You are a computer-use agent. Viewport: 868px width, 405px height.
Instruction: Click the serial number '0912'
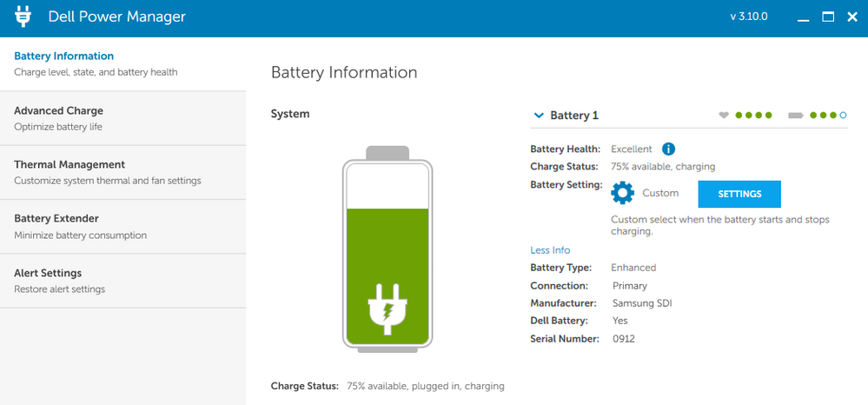pyautogui.click(x=624, y=339)
